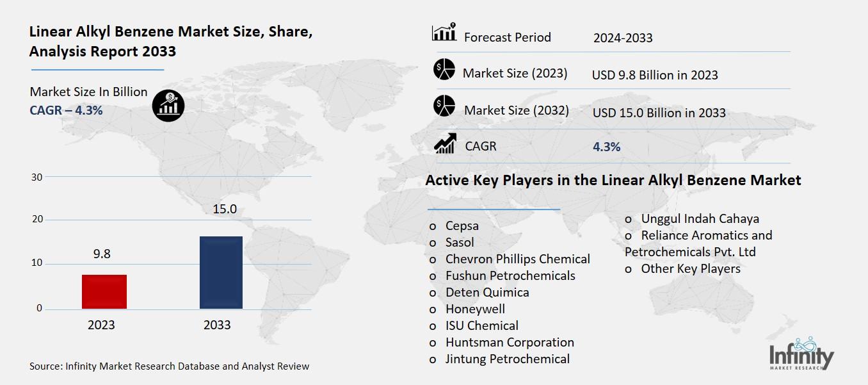Click the dollar chart icon near Market Size In Billion
This screenshot has height=385, width=868.
(168, 105)
